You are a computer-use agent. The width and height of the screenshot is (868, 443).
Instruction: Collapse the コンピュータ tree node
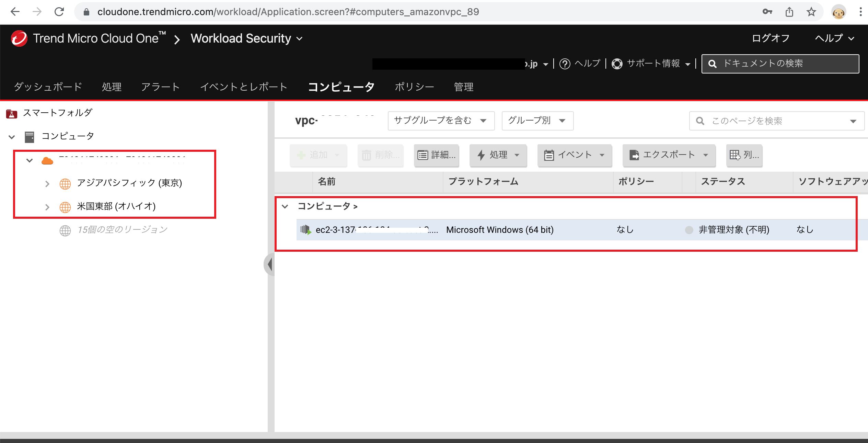12,137
